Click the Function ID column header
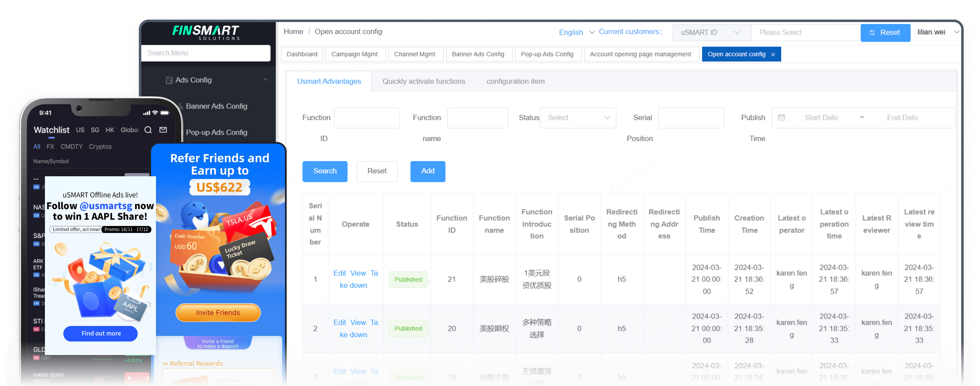This screenshot has width=980, height=386. coord(452,224)
